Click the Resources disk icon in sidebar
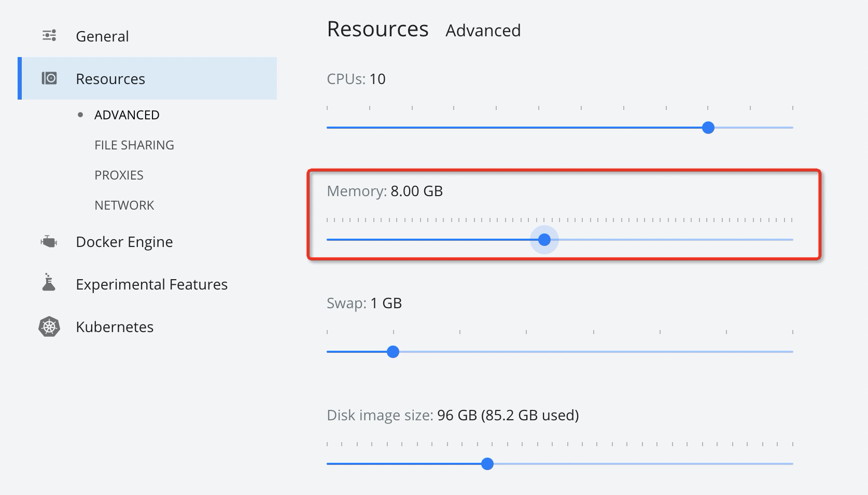868x495 pixels. pos(49,78)
